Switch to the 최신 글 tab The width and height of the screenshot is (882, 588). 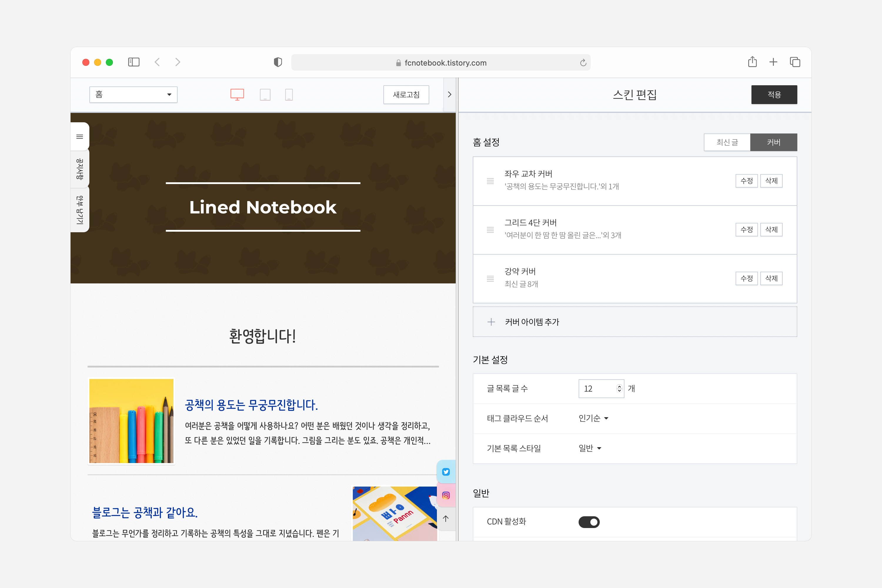pos(727,142)
